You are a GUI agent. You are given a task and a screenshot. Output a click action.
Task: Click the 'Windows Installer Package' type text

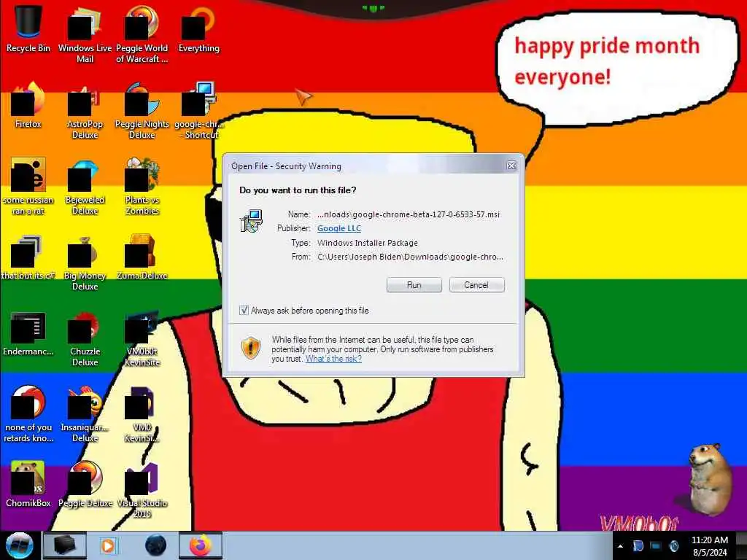tap(368, 243)
